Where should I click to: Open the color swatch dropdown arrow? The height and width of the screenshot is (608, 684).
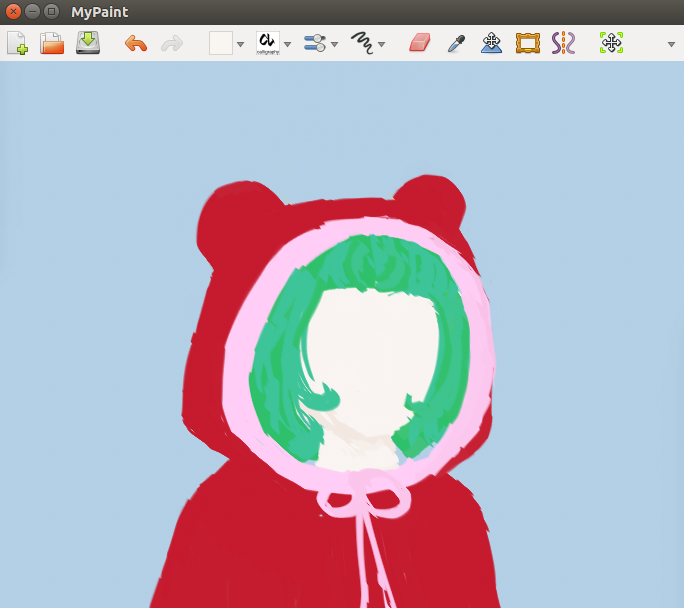coord(241,44)
